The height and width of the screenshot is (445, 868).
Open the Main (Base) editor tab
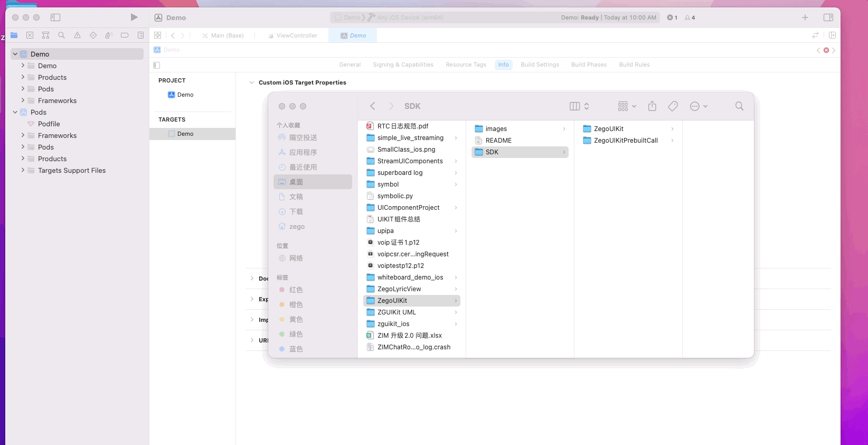point(223,35)
